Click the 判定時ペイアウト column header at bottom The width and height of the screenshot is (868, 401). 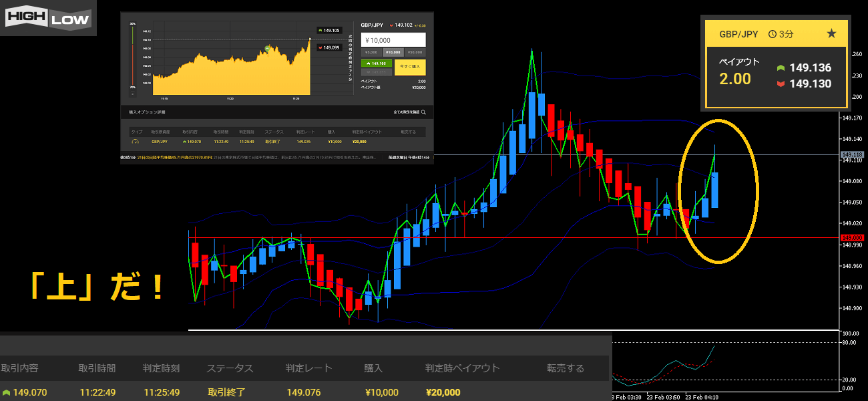[x=462, y=368]
